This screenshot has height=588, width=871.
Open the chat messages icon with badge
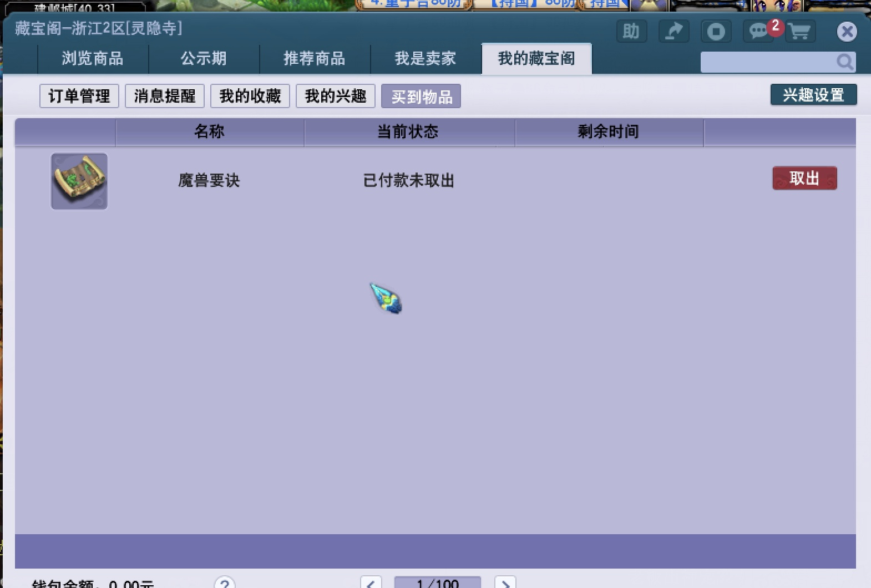tap(758, 32)
